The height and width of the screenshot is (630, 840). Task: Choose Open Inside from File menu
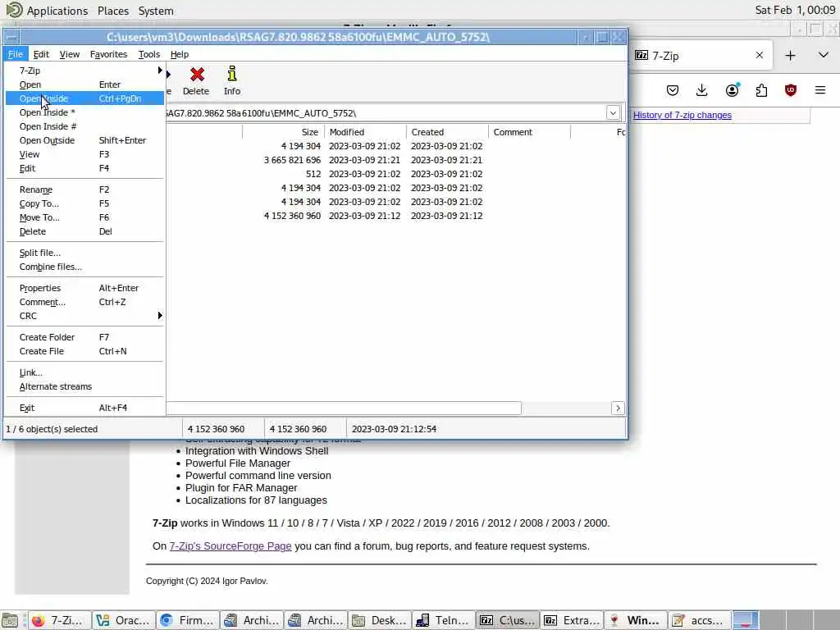pyautogui.click(x=84, y=98)
